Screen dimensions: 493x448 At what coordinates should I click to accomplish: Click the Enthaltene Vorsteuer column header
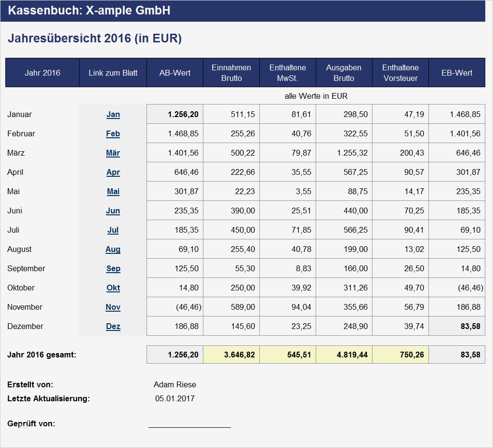coord(400,73)
